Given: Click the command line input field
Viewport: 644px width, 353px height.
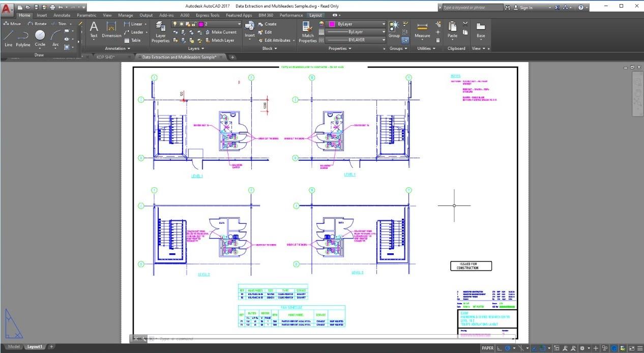Looking at the screenshot, I should [229, 338].
